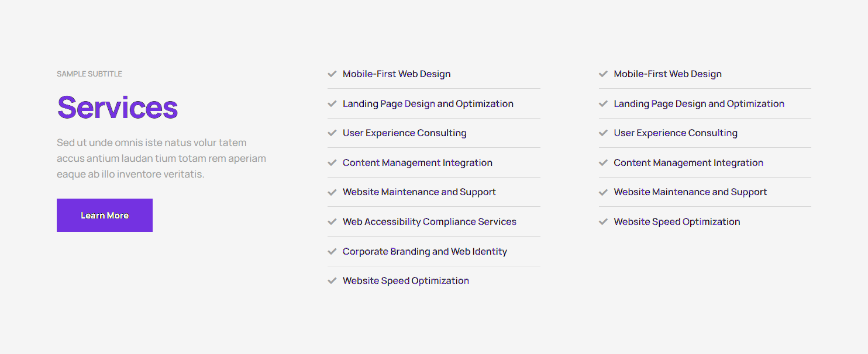Viewport: 868px width, 354px height.
Task: Select the Web Accessibility Compliance Services text
Action: (x=429, y=222)
